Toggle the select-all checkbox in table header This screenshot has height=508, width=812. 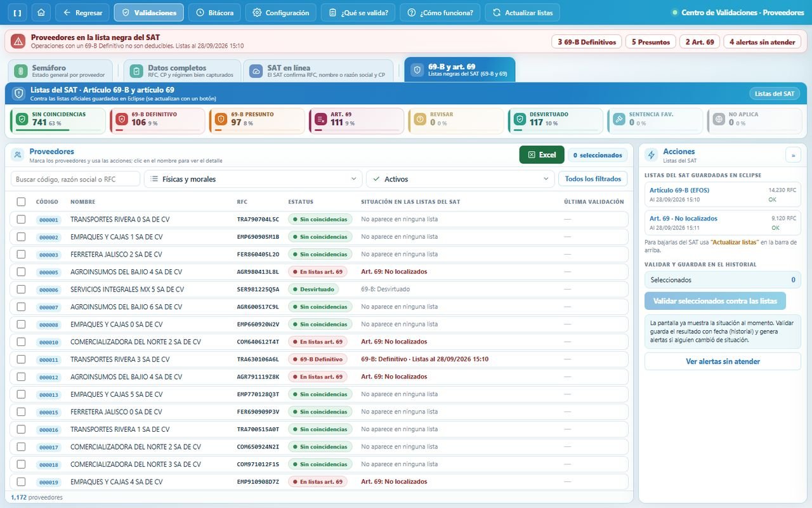[22, 202]
